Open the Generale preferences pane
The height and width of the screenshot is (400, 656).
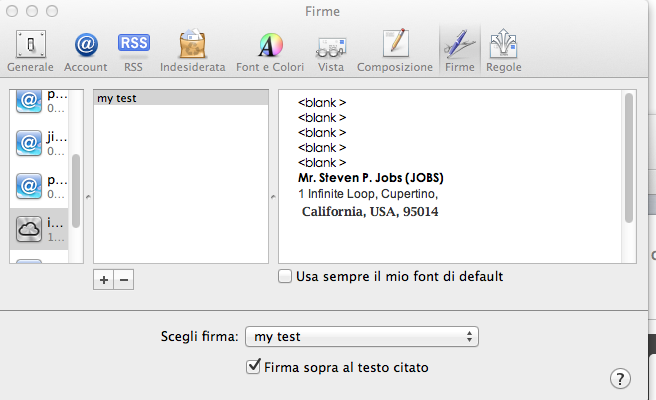(30, 51)
